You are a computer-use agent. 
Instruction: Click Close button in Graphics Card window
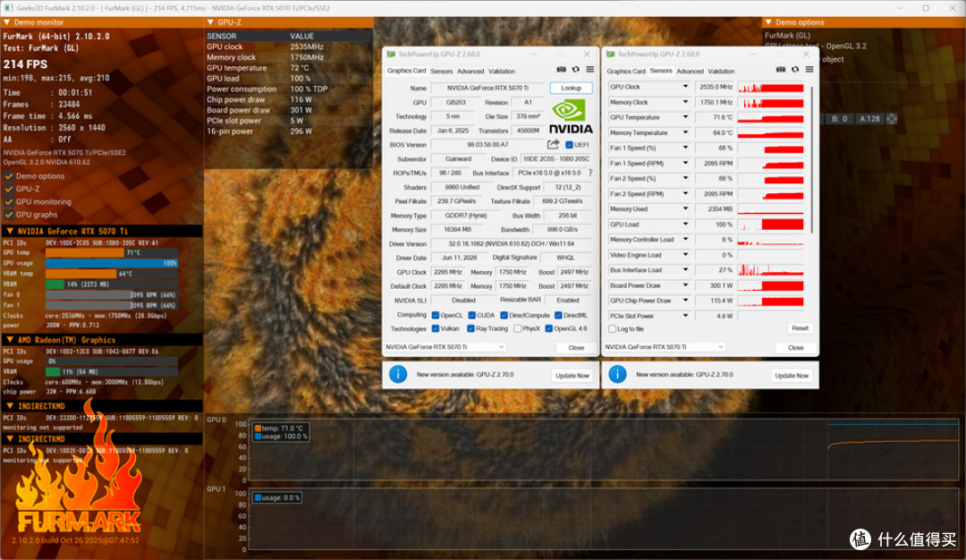(576, 347)
